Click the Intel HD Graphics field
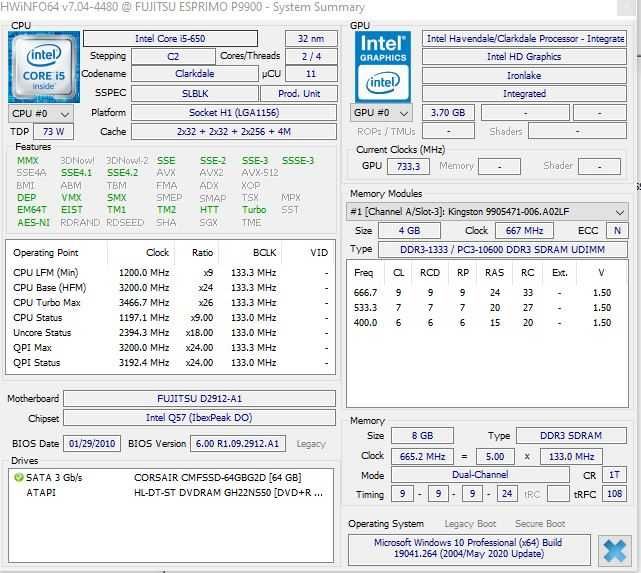Image resolution: width=641 pixels, height=573 pixels. coord(524,57)
